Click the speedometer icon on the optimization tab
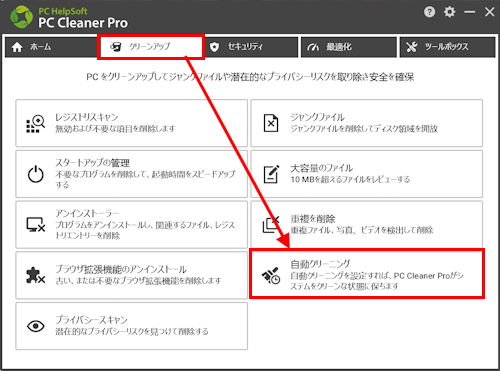 [313, 47]
